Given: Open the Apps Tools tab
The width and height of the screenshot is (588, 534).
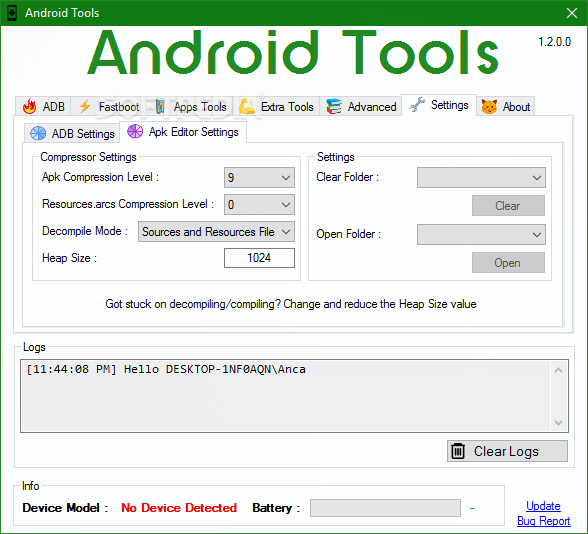Looking at the screenshot, I should 191,107.
